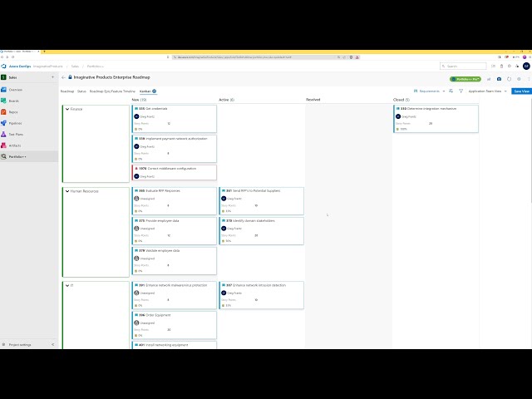Image resolution: width=532 pixels, height=399 pixels.
Task: Switch to Roadmap Epic/Feature Timeline tab
Action: tap(112, 91)
